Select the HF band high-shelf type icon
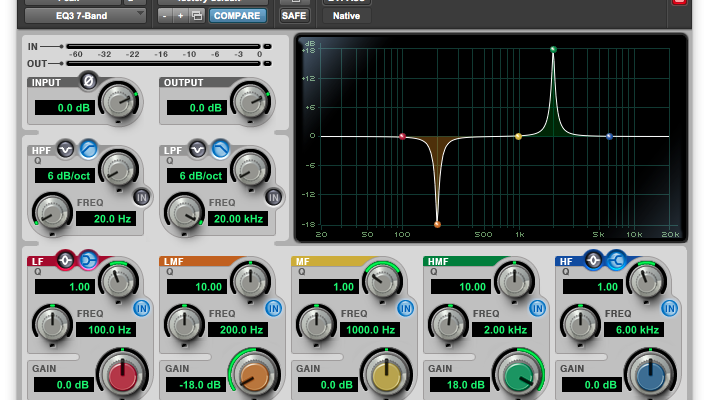Image resolution: width=709 pixels, height=400 pixels. point(616,261)
